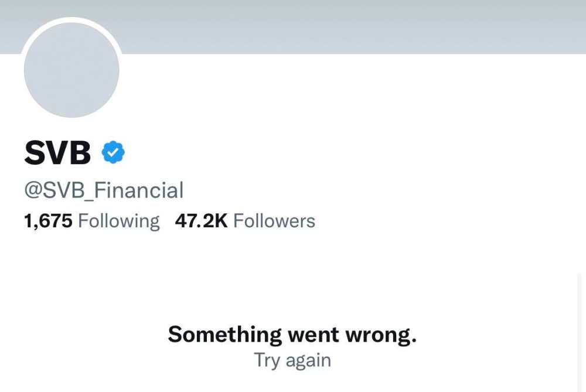The height and width of the screenshot is (392, 586).
Task: Click the word "Following" under the handle
Action: [118, 221]
